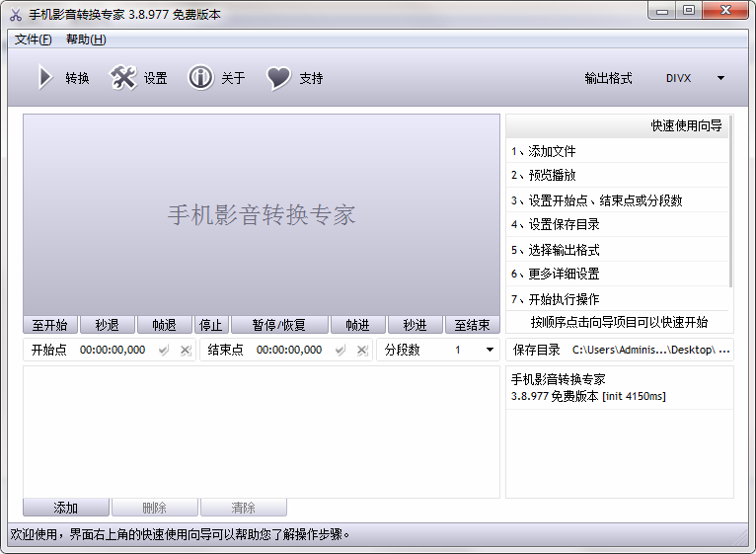Open the 分段数 dropdown arrow
This screenshot has height=554, width=756.
pyautogui.click(x=490, y=350)
